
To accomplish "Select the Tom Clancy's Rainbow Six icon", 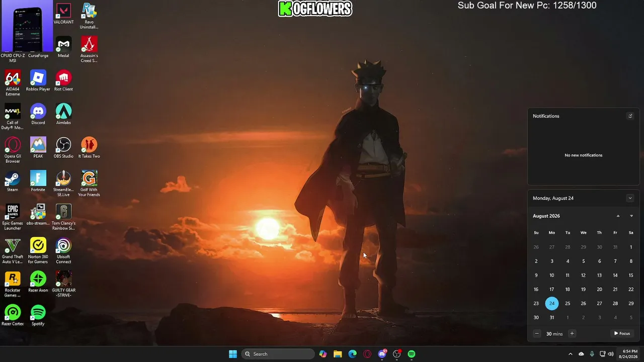I will (x=63, y=217).
